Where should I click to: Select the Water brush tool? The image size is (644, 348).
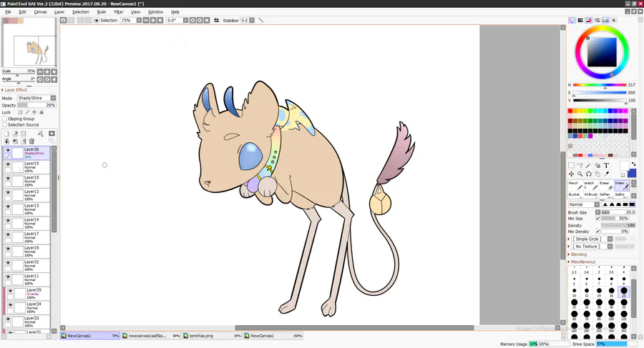tap(621, 185)
